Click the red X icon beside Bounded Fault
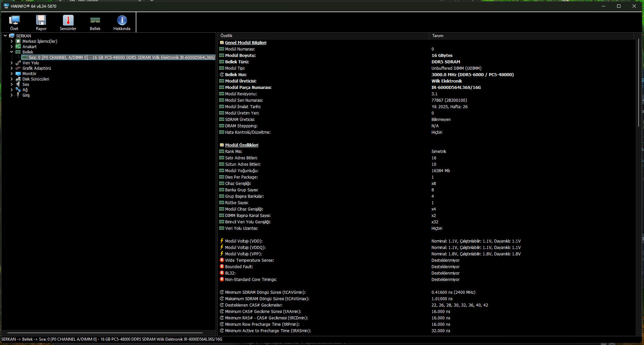 click(x=222, y=266)
